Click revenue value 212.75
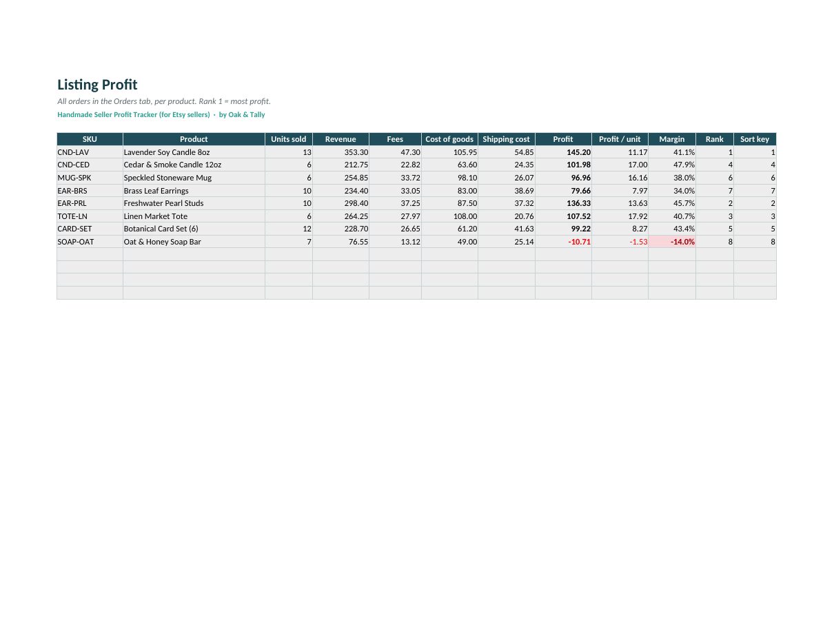The height and width of the screenshot is (644, 834). (x=340, y=165)
